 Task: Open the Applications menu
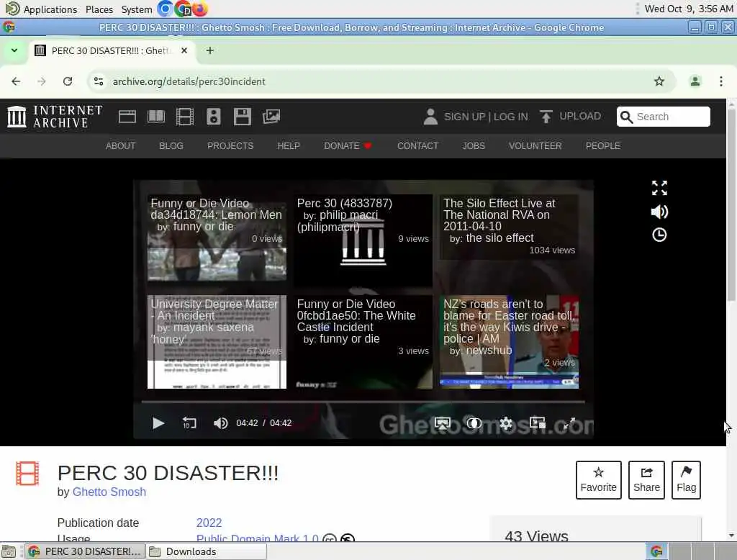(x=41, y=9)
